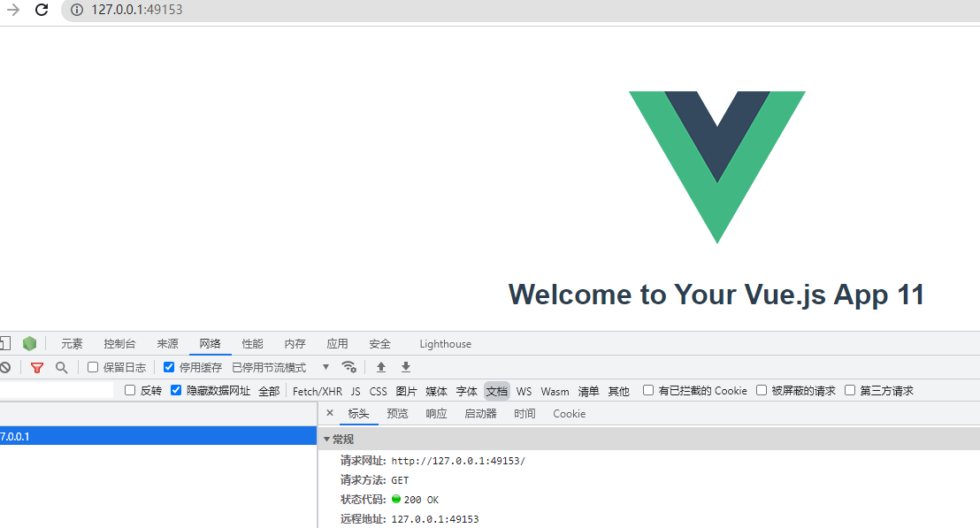Image resolution: width=980 pixels, height=528 pixels.
Task: Clear network log with the ban icon
Action: 5,367
